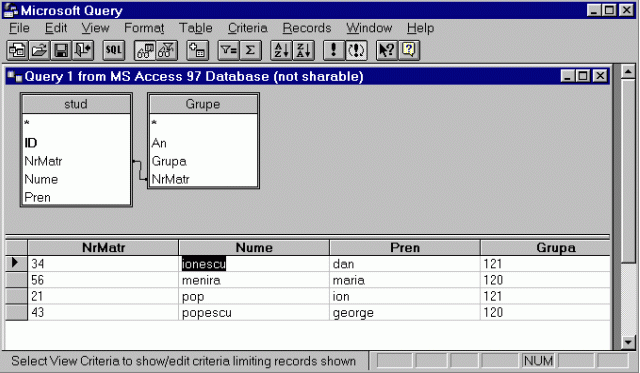
Task: Click the Microsoft Query application title icon
Action: [x=11, y=10]
